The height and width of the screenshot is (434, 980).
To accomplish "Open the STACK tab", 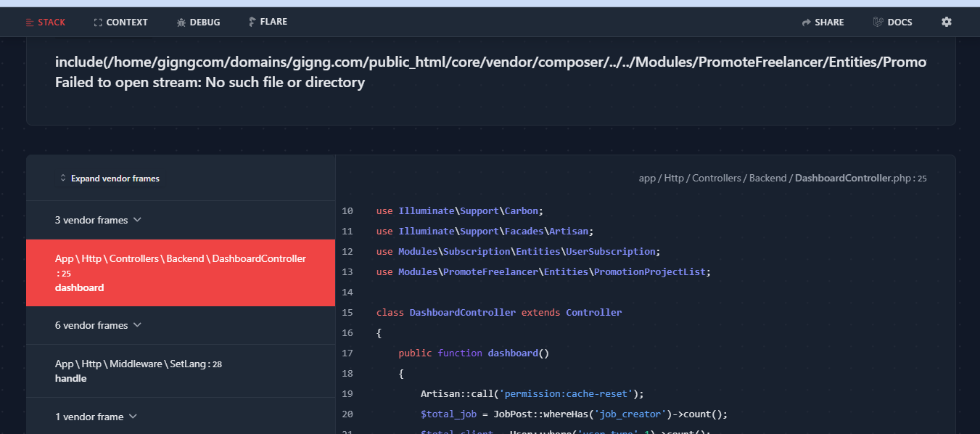I will pos(45,22).
